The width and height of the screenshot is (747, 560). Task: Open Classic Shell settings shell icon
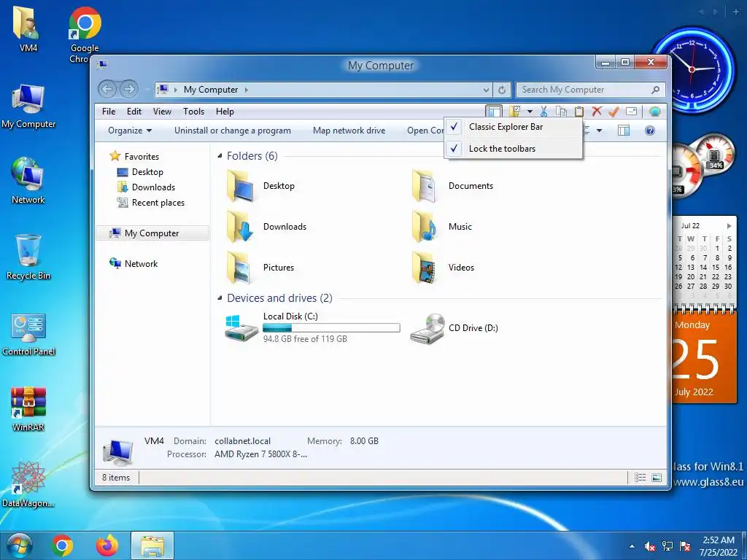pos(654,112)
